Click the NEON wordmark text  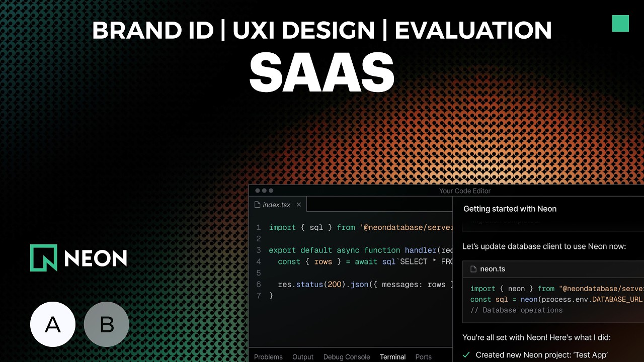pyautogui.click(x=96, y=258)
